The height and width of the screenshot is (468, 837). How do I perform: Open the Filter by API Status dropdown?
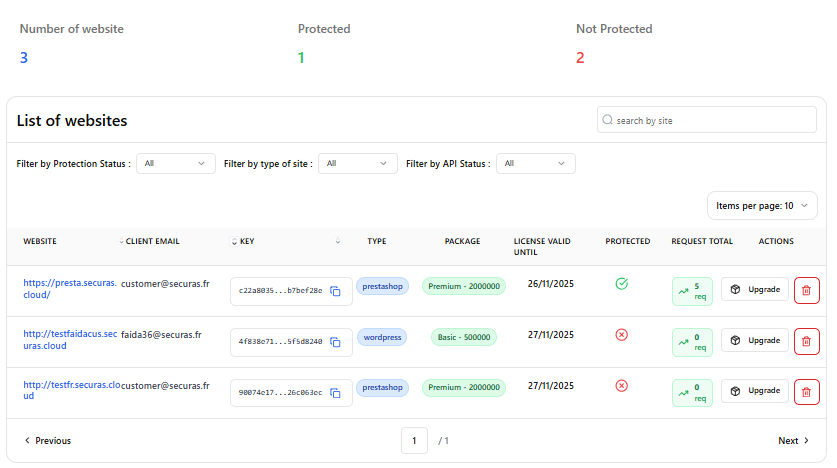[x=535, y=163]
